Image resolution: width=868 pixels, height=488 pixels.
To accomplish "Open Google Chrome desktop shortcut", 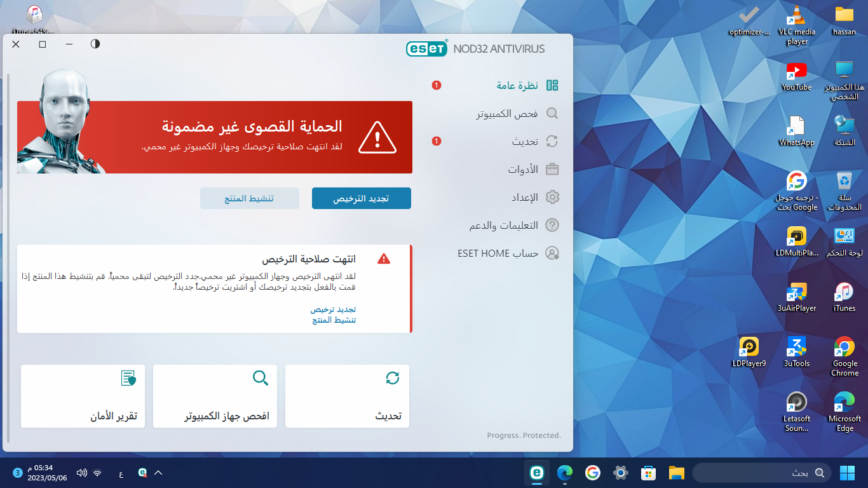I will coord(844,356).
